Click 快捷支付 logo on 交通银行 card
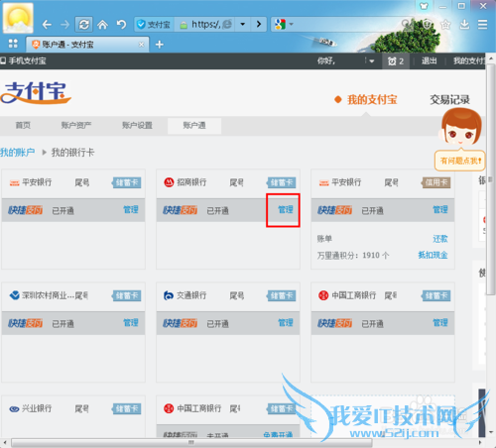The image size is (496, 448). tap(180, 323)
